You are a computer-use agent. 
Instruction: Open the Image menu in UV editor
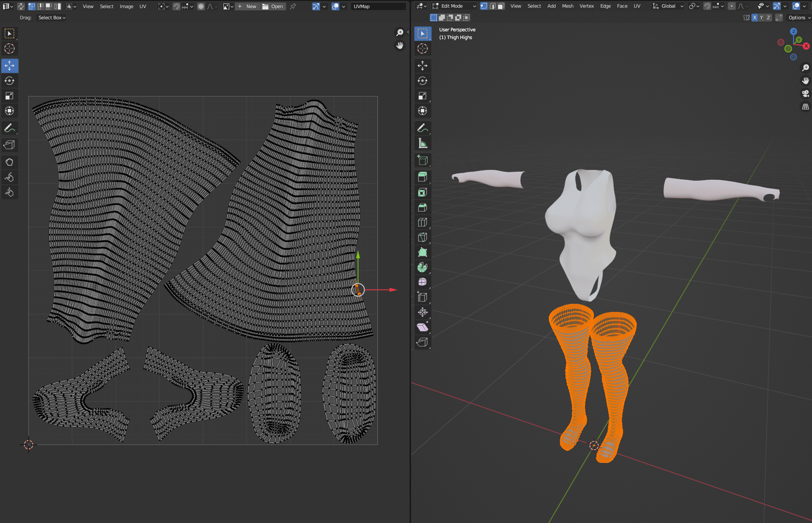(x=126, y=6)
